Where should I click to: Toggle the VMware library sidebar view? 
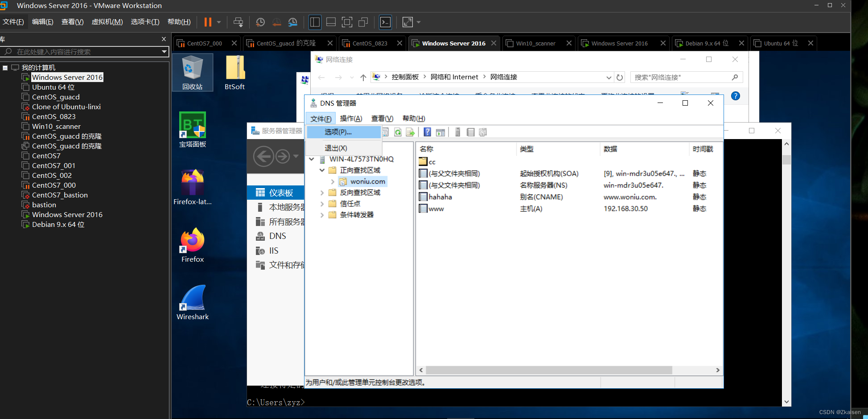tap(315, 22)
